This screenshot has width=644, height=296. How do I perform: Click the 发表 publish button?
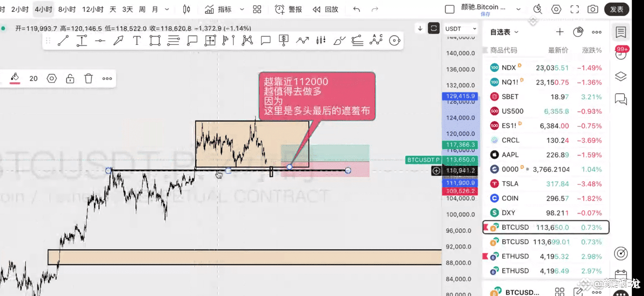click(617, 9)
